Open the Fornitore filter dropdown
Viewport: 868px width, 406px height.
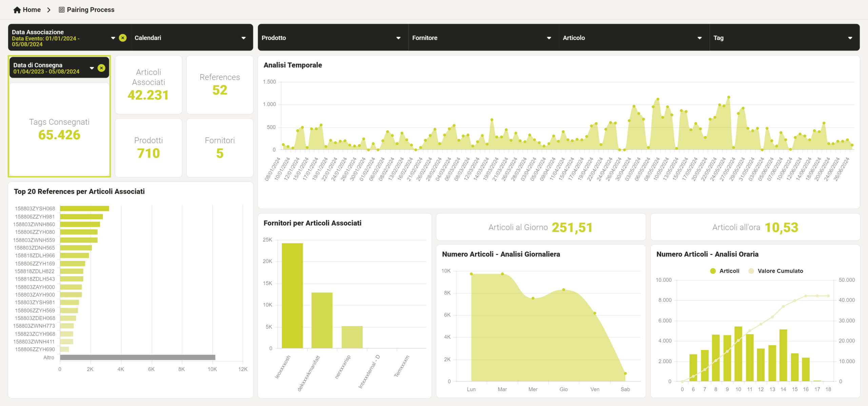click(x=549, y=38)
